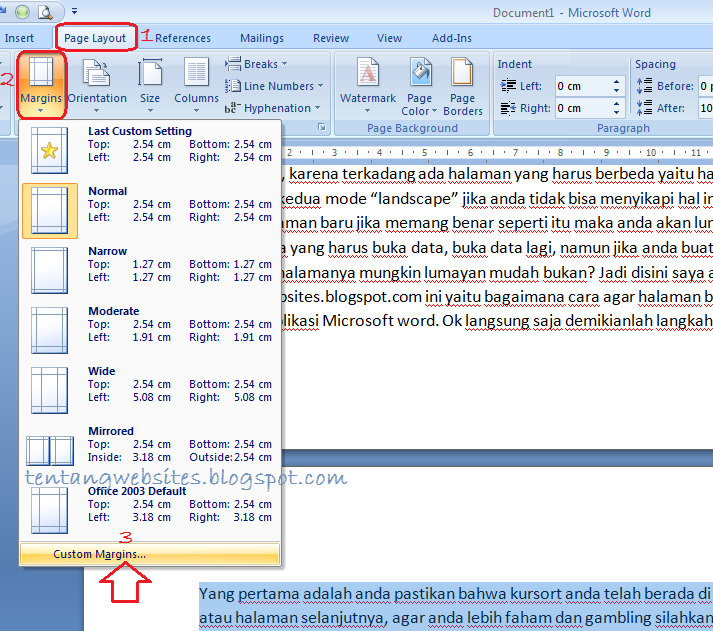Choose the Narrow margin preset
The height and width of the screenshot is (631, 713).
click(x=150, y=271)
